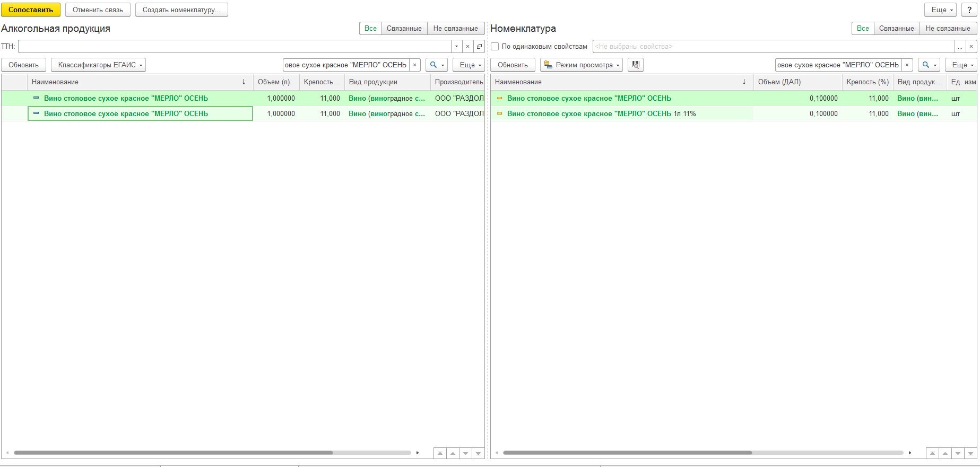Move up one row in right table
Screen dimensions: 980x467
tap(945, 453)
